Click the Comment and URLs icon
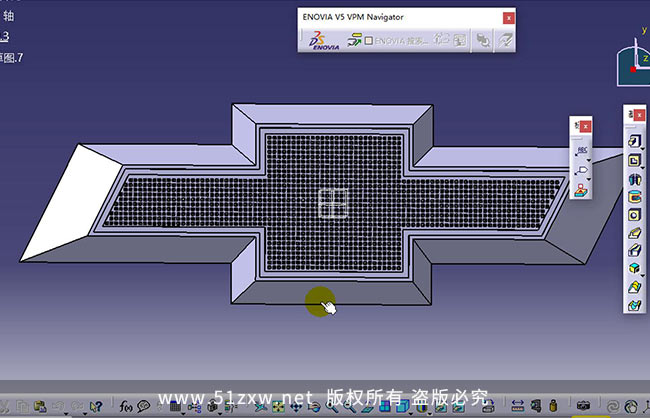This screenshot has width=650, height=418. pyautogui.click(x=143, y=406)
